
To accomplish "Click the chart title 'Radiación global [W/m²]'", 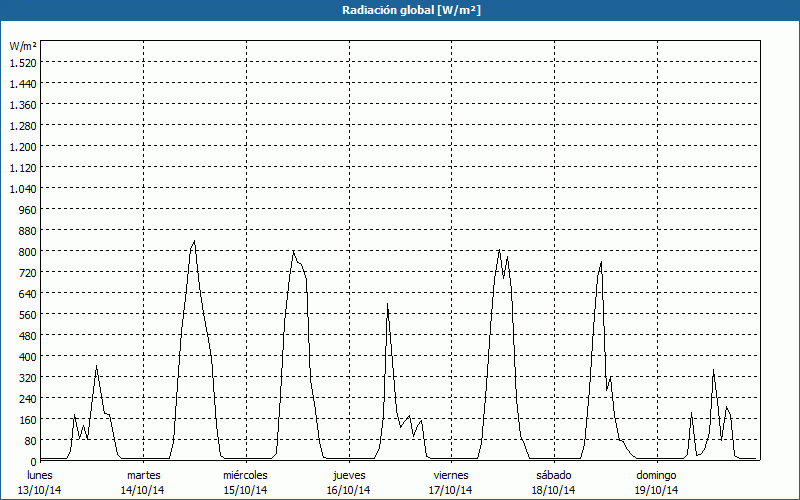I will click(399, 10).
